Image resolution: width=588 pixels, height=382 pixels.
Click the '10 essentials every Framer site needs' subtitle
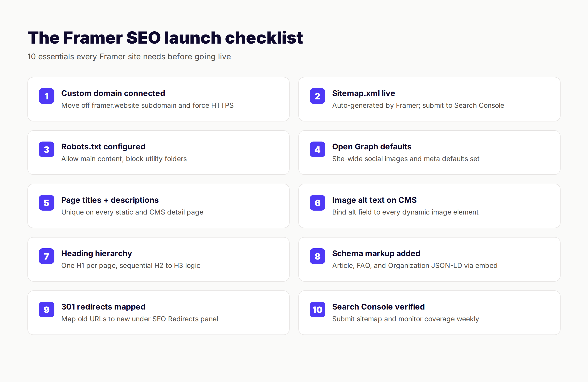[129, 57]
